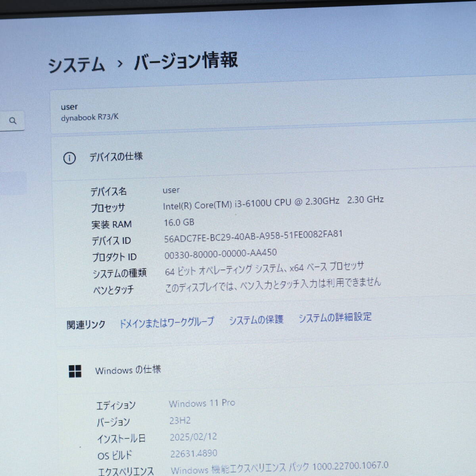Open ドメインまたはワークグループ link
This screenshot has width=476, height=476.
[x=167, y=322]
